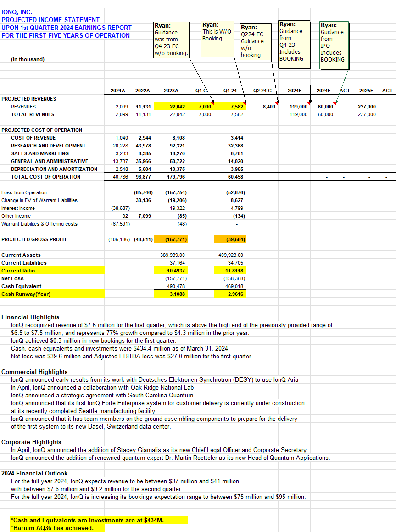Select the '*Barium AQ36 has achieved.' note
The width and height of the screenshot is (396, 532).
pyautogui.click(x=52, y=528)
